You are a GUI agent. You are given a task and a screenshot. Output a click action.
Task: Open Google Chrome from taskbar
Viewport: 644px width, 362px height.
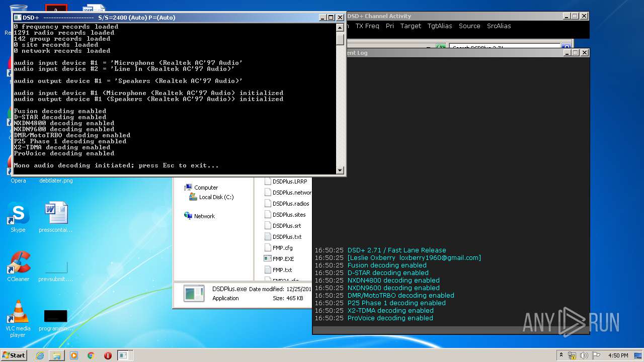point(91,355)
